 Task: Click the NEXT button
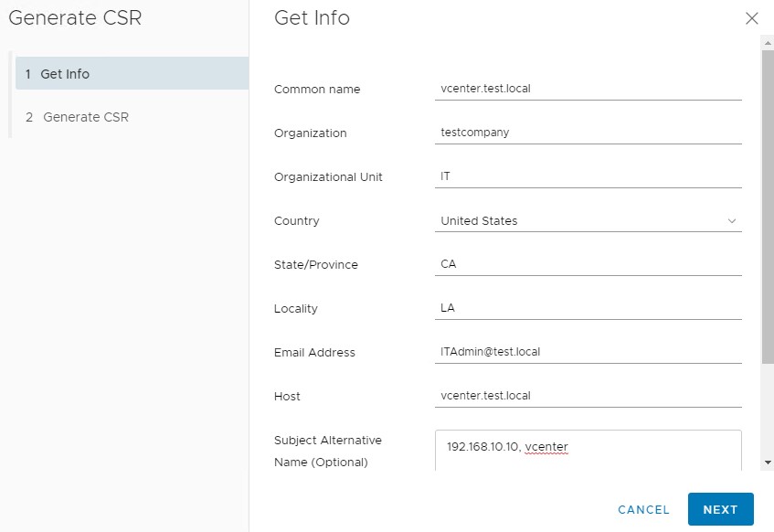click(720, 509)
